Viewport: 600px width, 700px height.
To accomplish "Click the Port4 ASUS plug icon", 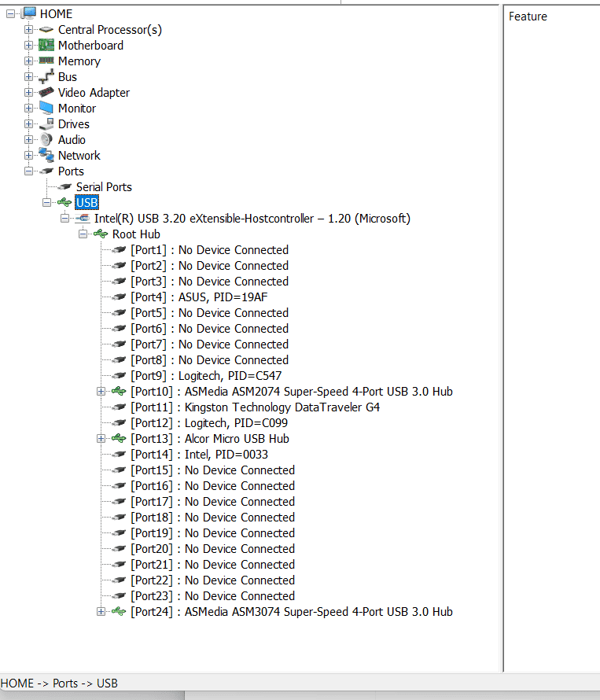I will (x=119, y=297).
